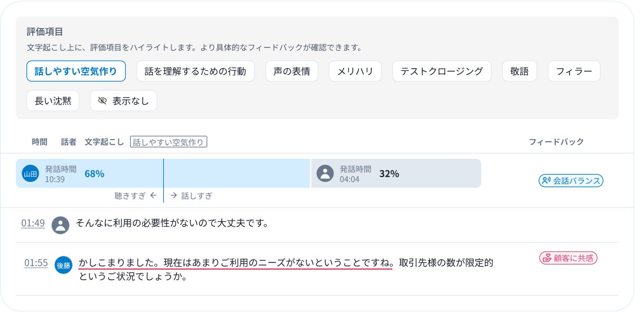Image resolution: width=644 pixels, height=312 pixels.
Task: Click the speaker avatar at 01:49
Action: (x=61, y=225)
